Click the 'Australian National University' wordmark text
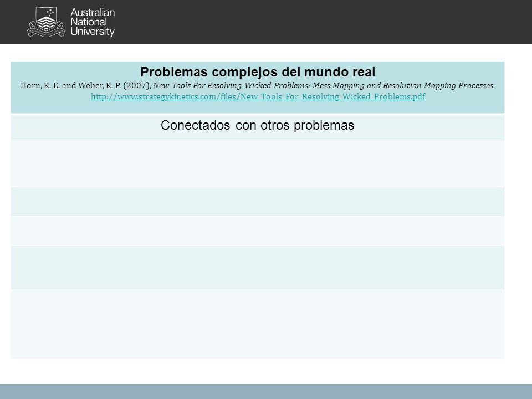 [x=93, y=22]
